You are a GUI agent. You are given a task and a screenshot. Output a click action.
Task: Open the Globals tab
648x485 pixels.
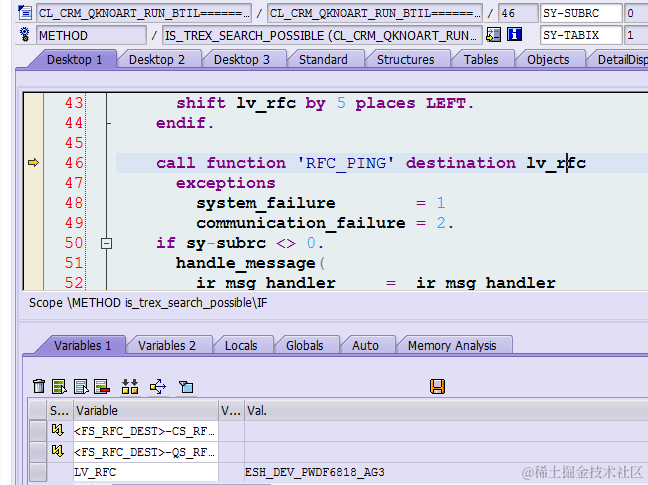click(305, 345)
